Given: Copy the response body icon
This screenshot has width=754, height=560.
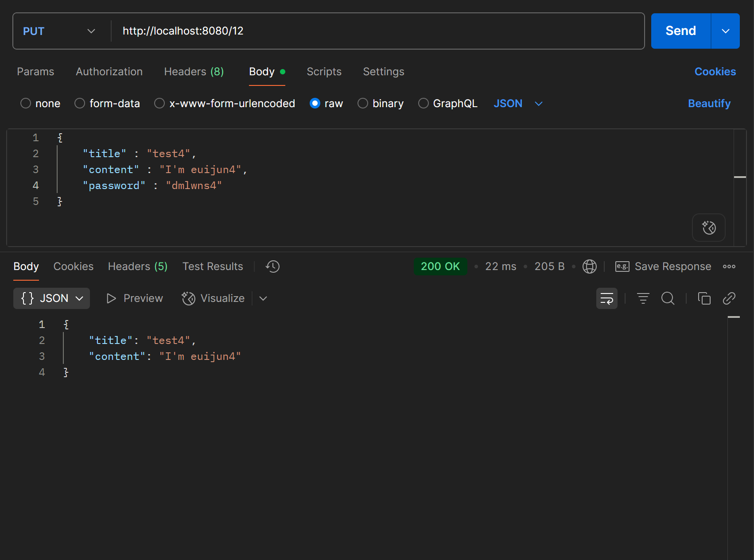Looking at the screenshot, I should pyautogui.click(x=704, y=298).
